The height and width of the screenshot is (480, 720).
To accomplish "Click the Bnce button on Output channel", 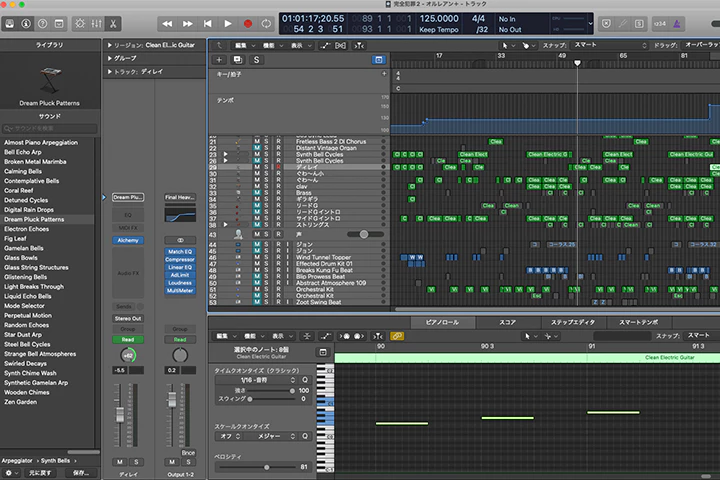I will (188, 452).
